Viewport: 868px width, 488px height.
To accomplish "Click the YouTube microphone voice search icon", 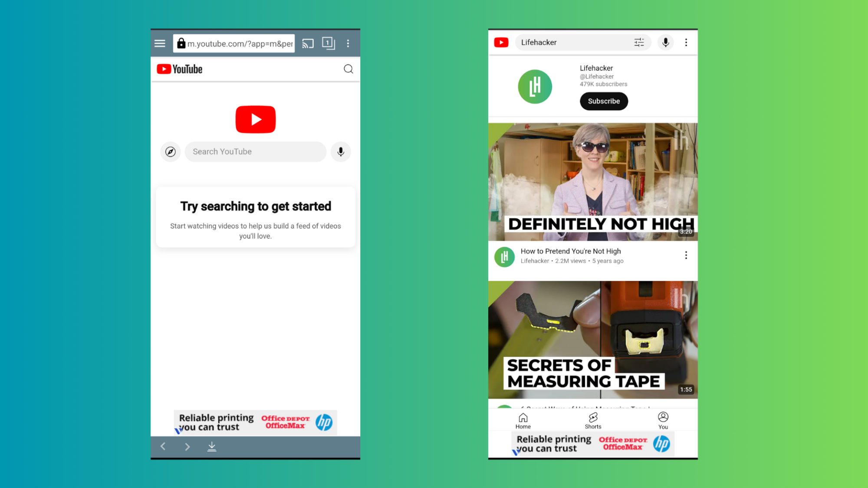I will pyautogui.click(x=341, y=151).
